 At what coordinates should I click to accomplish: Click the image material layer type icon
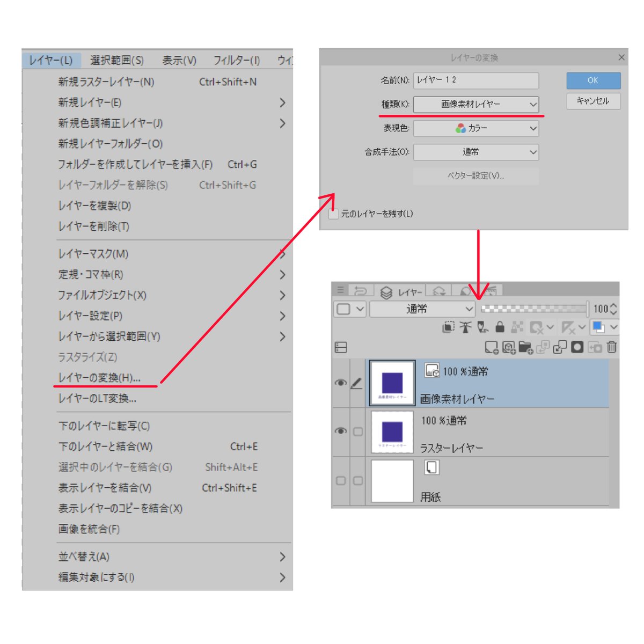point(432,370)
